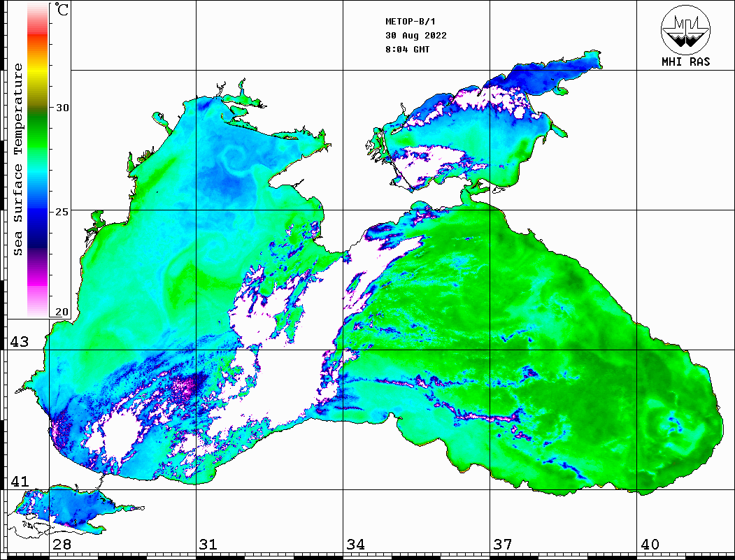Click longitude label 40
The width and height of the screenshot is (735, 560).
(650, 544)
